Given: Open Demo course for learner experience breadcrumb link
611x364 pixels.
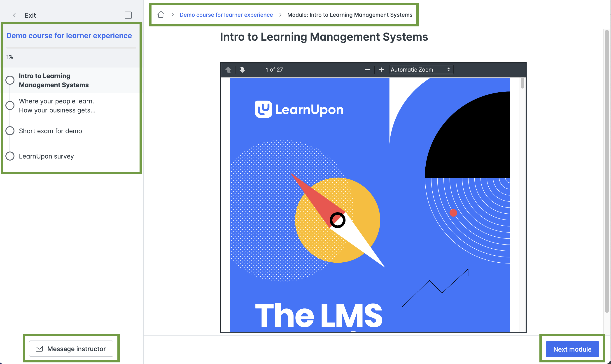Looking at the screenshot, I should 226,14.
